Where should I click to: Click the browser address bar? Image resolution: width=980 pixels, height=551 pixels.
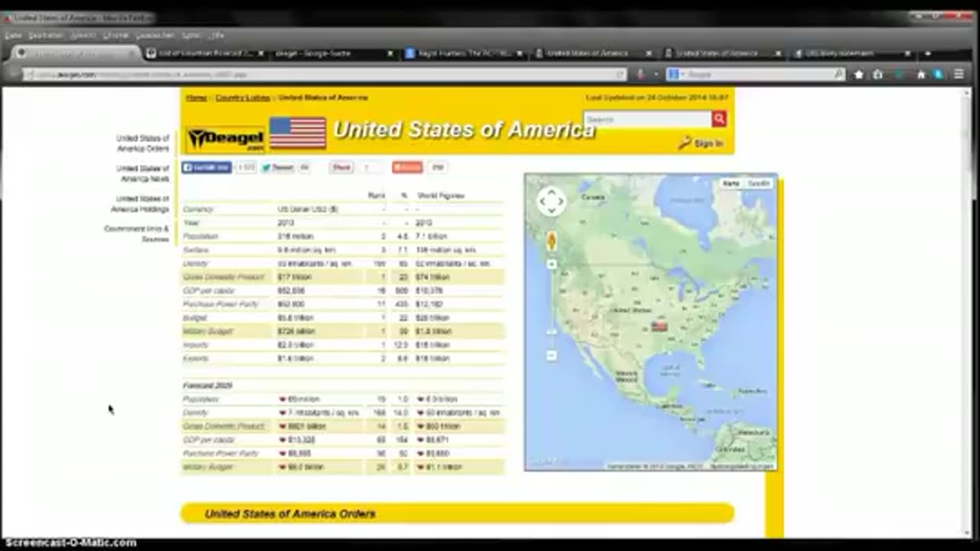[x=324, y=74]
